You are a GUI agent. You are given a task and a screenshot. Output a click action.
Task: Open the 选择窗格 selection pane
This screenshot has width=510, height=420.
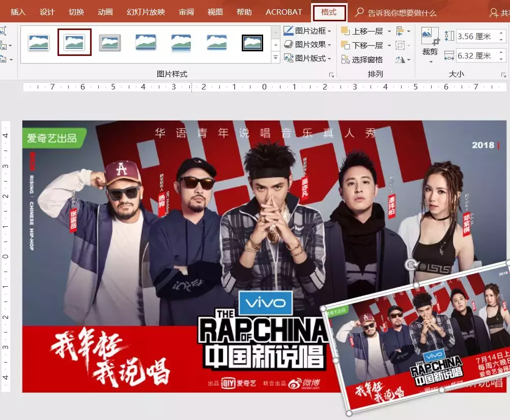362,60
